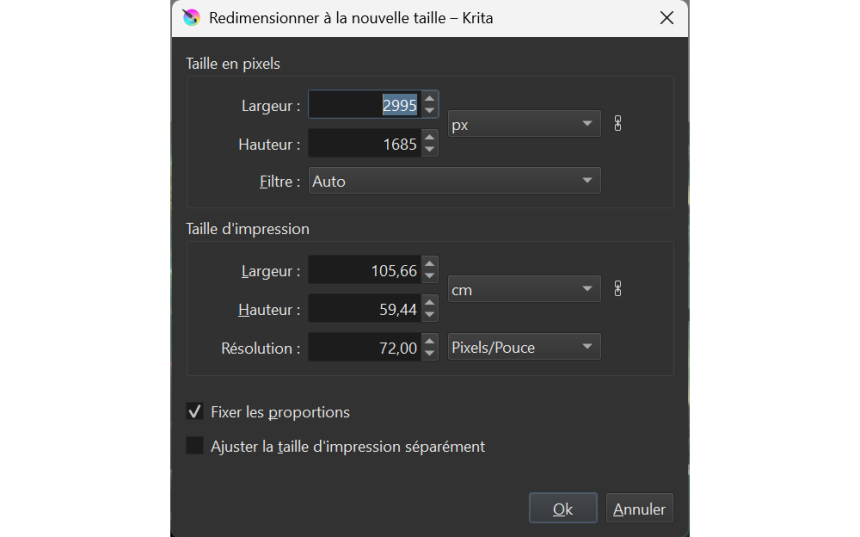Click the Résolution field showing 72,00

[x=364, y=348]
